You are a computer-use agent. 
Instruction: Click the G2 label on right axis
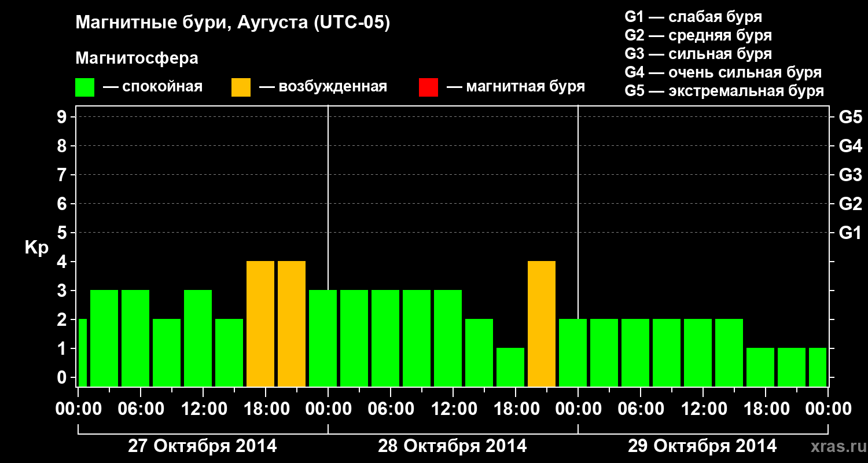click(850, 204)
